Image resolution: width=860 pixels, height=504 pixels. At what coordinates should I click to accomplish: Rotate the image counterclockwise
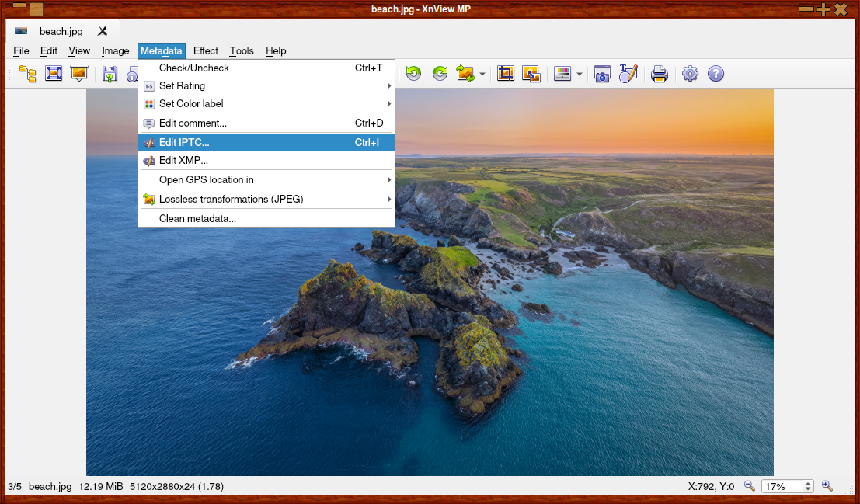pyautogui.click(x=413, y=73)
